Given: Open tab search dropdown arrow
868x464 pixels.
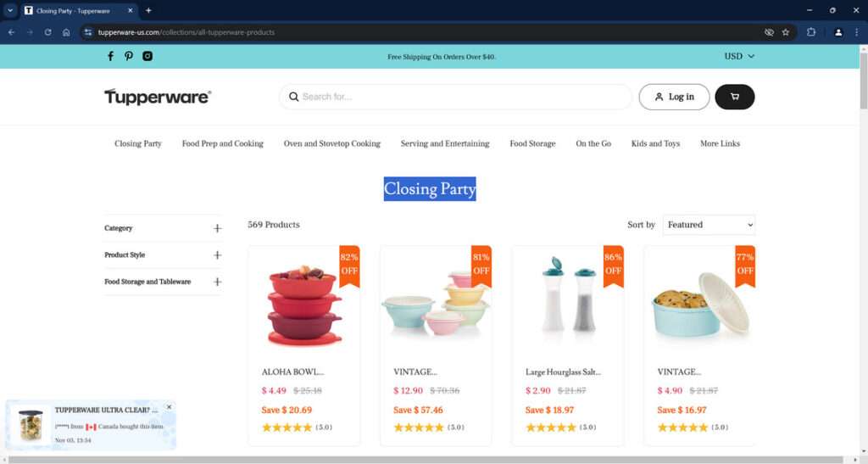Looking at the screenshot, I should pyautogui.click(x=10, y=10).
